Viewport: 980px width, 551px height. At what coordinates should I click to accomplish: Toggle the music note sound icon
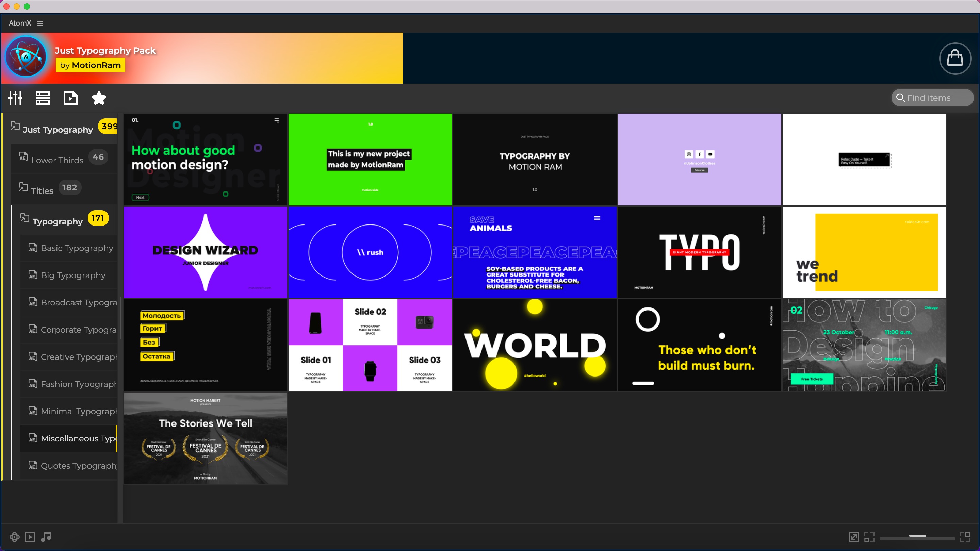[46, 537]
